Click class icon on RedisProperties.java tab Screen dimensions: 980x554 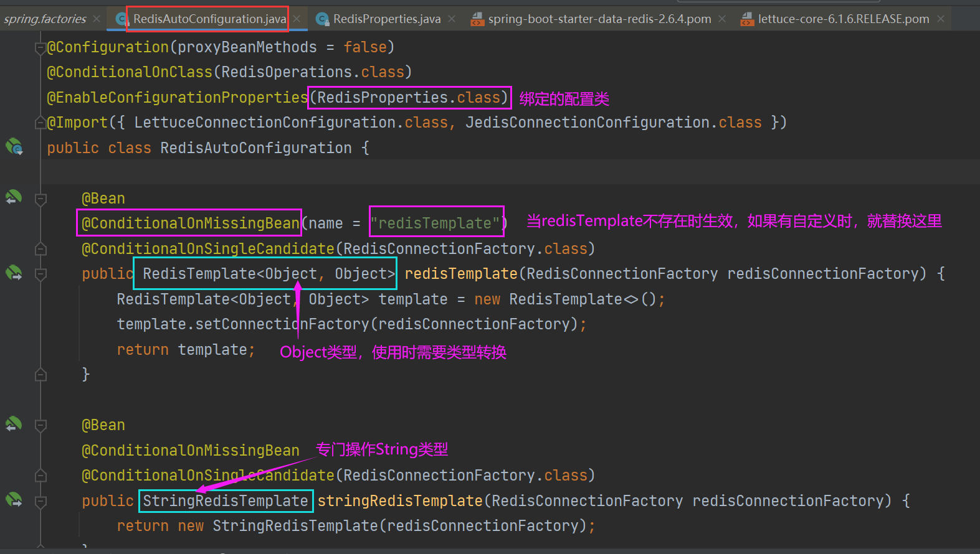click(322, 19)
